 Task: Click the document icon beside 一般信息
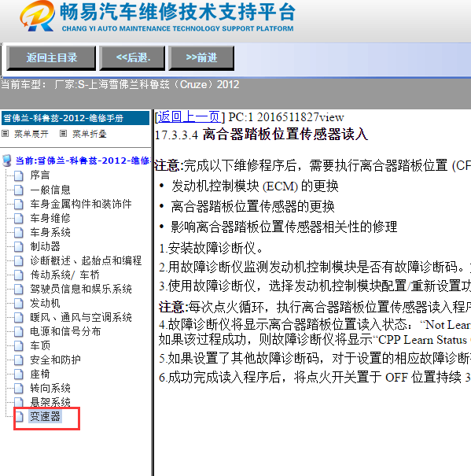(x=19, y=190)
